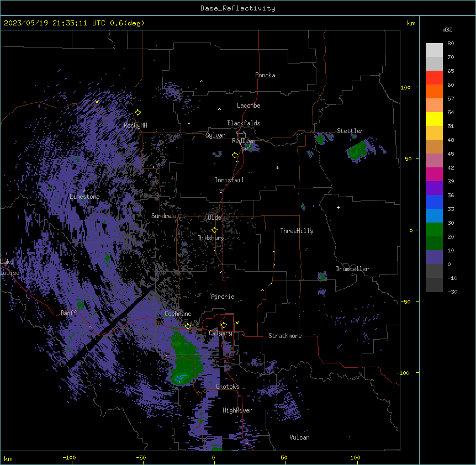Click the yellow V marker northeast of Calgary
The image size is (476, 465).
pos(237,323)
